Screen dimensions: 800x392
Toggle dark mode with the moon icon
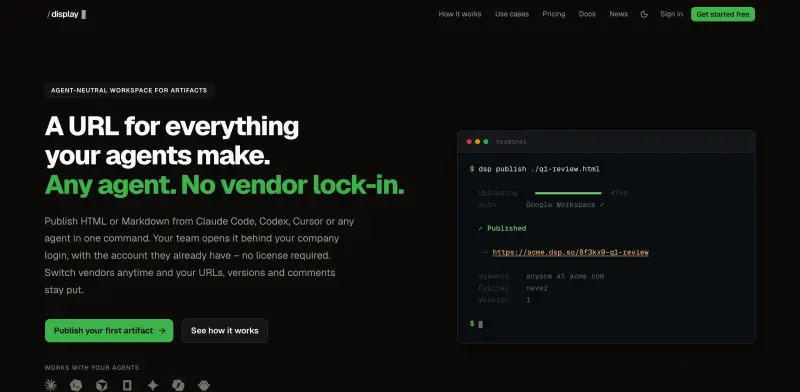pos(644,14)
